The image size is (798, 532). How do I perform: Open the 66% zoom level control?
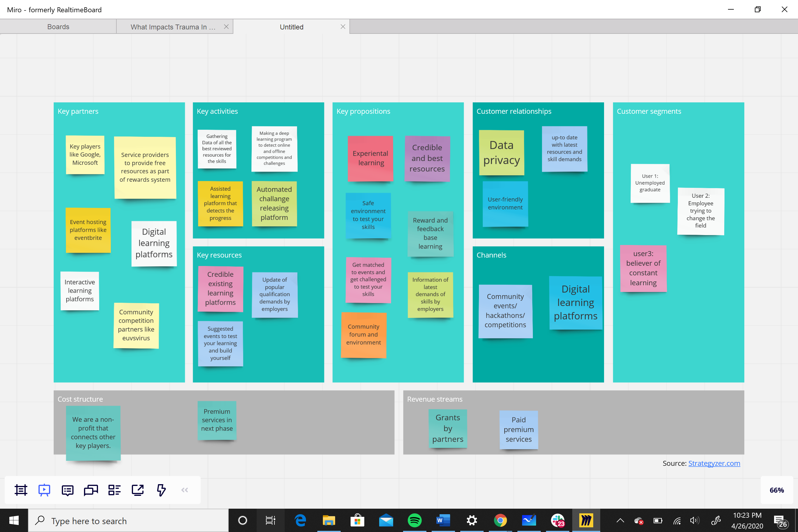pos(776,490)
